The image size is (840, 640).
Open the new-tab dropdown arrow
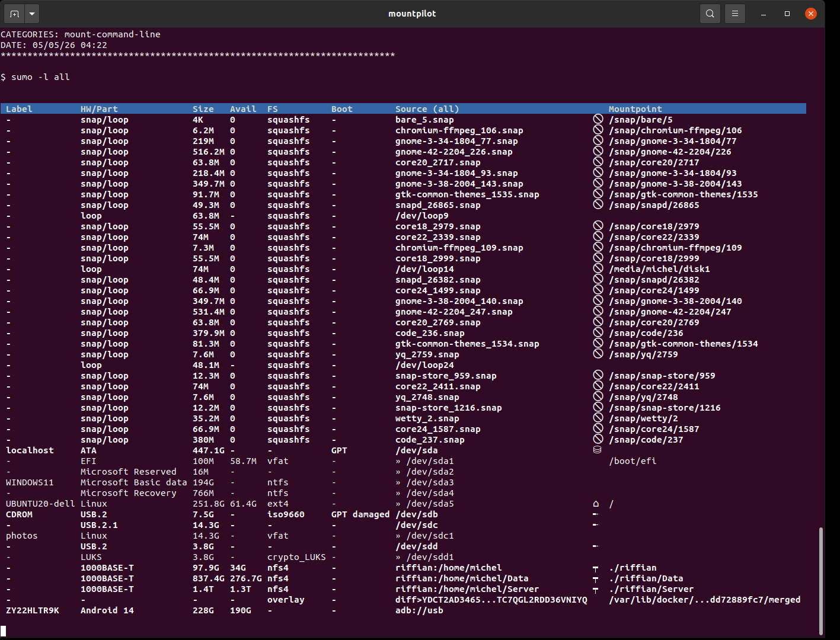(32, 14)
